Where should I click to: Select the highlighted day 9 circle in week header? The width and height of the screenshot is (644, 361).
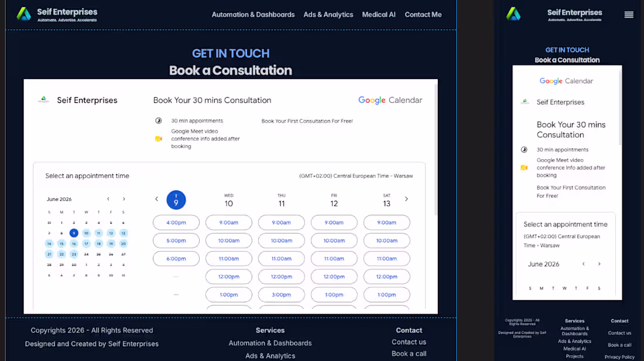tap(176, 200)
